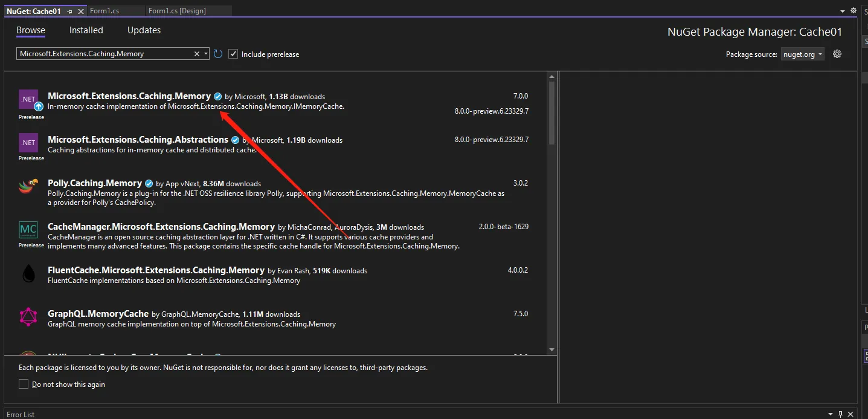Image resolution: width=868 pixels, height=419 pixels.
Task: Click version 4.0.0.2 of FluentCache
Action: point(518,270)
